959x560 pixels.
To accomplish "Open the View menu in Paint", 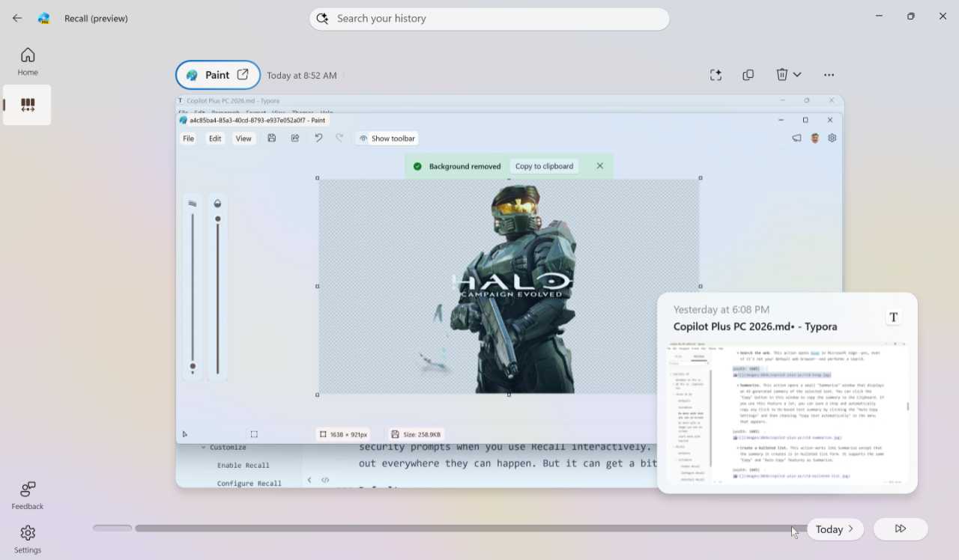I will (243, 139).
